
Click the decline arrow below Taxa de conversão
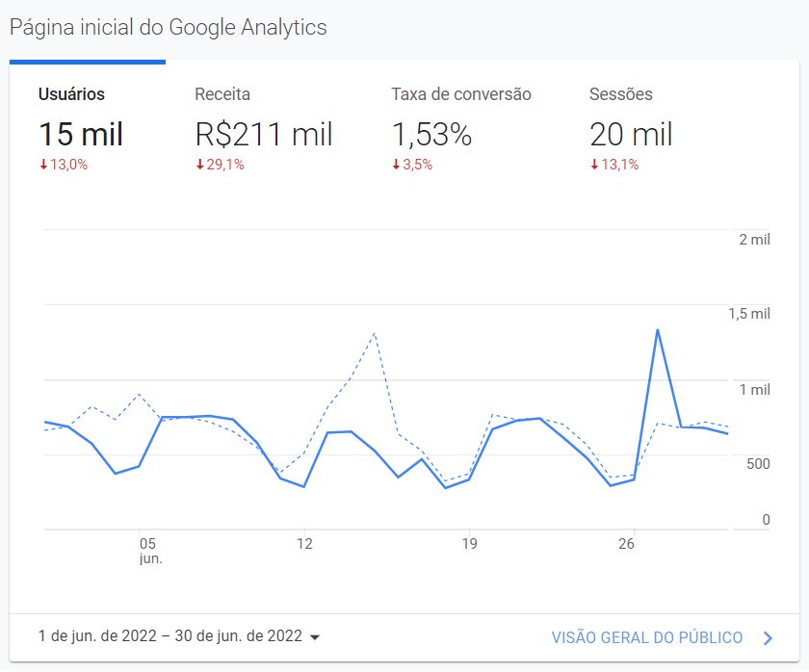click(x=395, y=165)
